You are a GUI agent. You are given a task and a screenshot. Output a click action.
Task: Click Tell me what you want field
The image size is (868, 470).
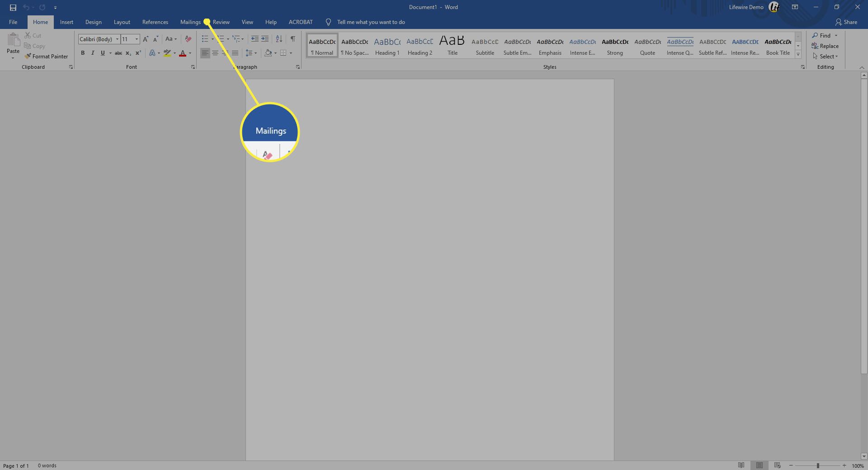[x=371, y=22]
